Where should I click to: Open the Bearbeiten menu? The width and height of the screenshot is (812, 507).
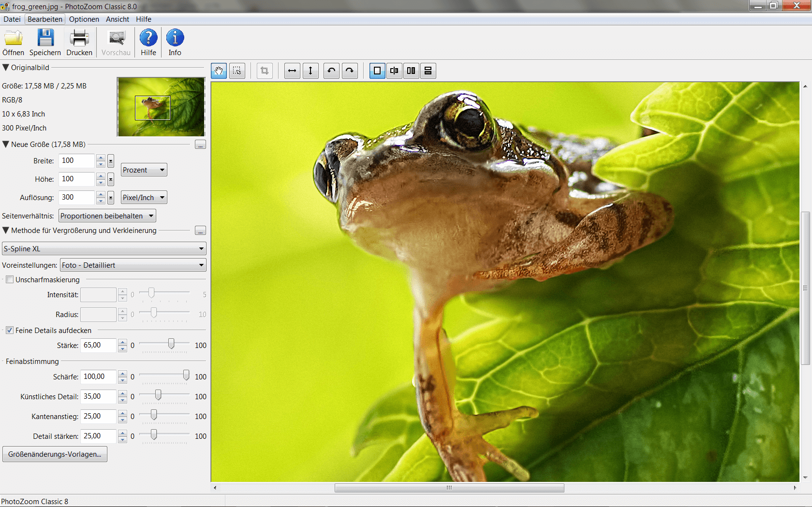(44, 19)
